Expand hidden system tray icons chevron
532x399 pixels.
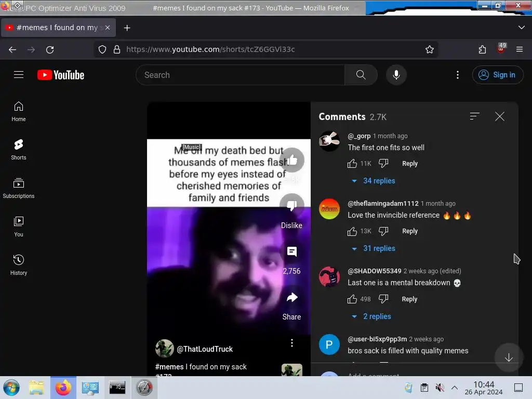(455, 388)
